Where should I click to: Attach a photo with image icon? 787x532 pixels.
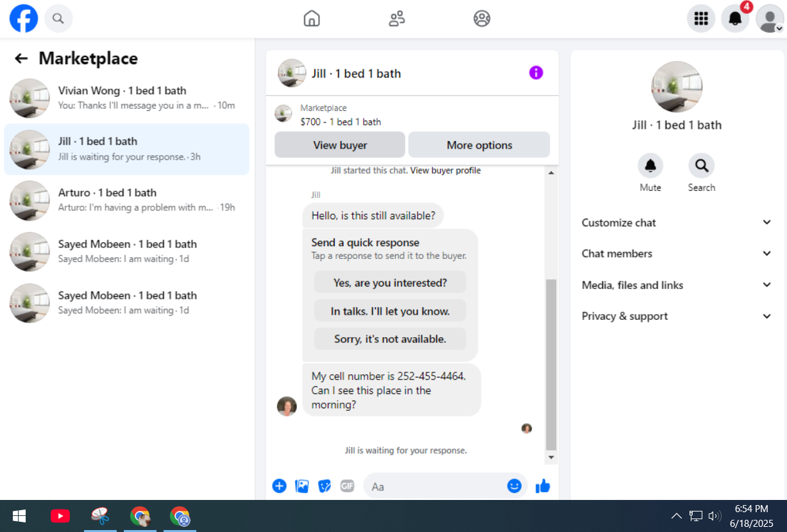coord(302,486)
